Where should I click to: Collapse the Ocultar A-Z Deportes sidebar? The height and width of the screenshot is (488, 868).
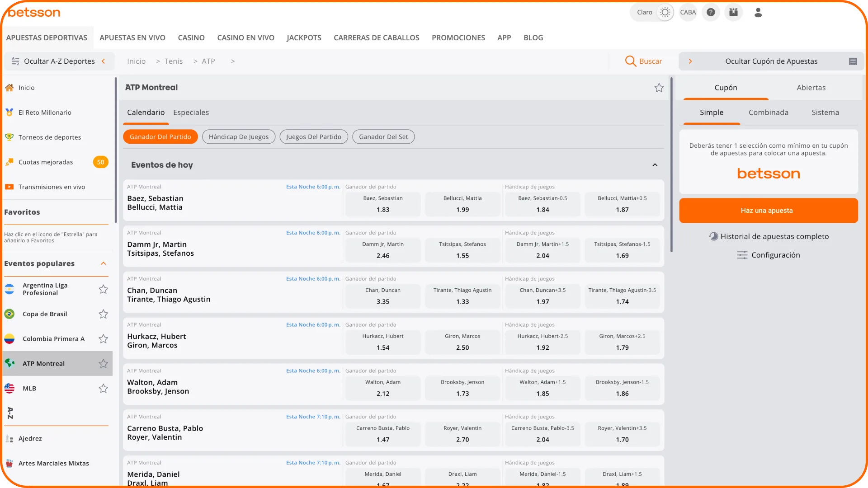click(59, 61)
